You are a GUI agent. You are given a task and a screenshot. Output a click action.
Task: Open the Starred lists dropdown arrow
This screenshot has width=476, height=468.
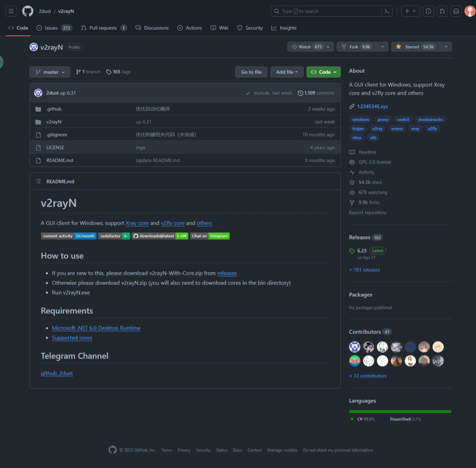click(x=446, y=47)
